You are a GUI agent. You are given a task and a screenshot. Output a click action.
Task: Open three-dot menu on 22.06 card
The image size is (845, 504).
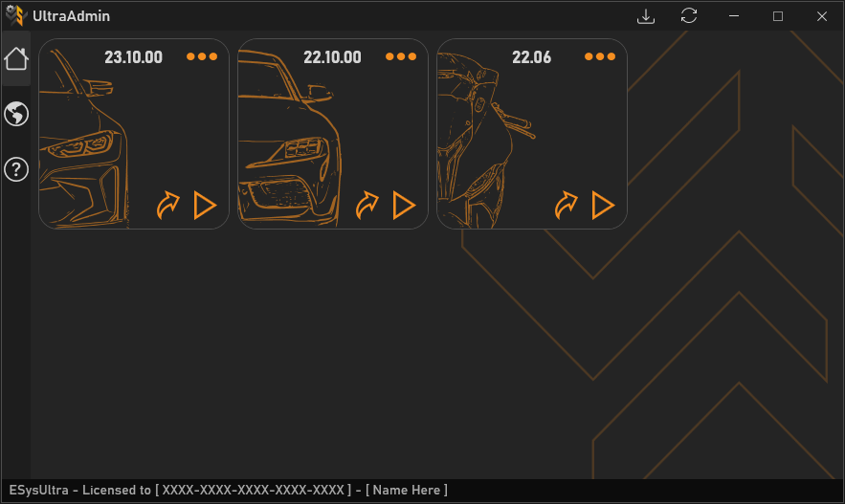[600, 56]
